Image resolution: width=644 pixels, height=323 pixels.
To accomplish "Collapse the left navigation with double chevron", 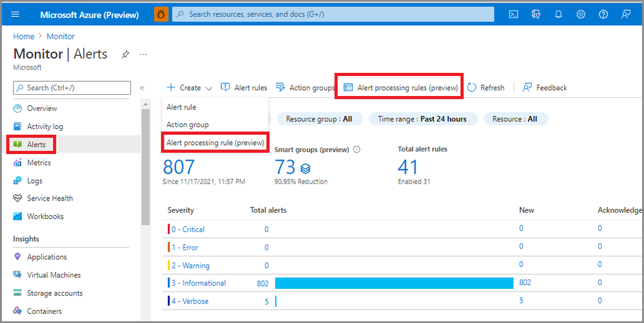I will click(142, 88).
